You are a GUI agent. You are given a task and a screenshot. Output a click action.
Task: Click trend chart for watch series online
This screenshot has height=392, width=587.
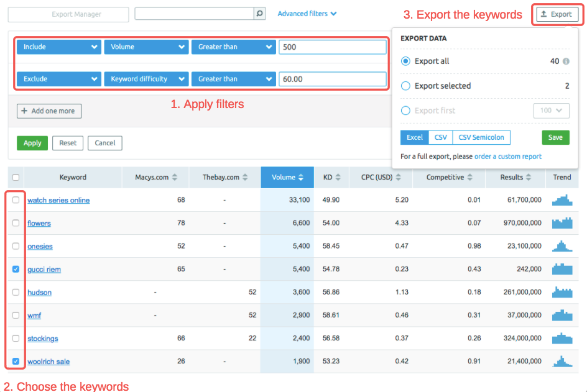pyautogui.click(x=562, y=200)
